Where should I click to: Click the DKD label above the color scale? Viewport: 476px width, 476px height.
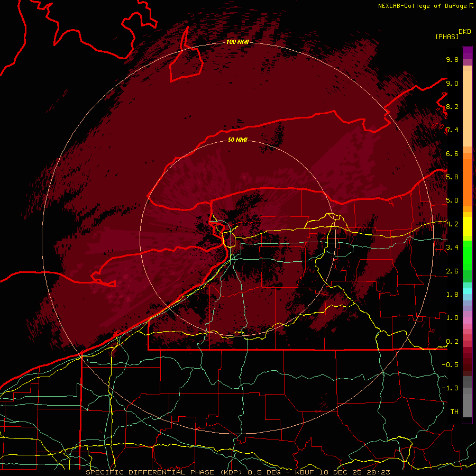click(x=465, y=32)
